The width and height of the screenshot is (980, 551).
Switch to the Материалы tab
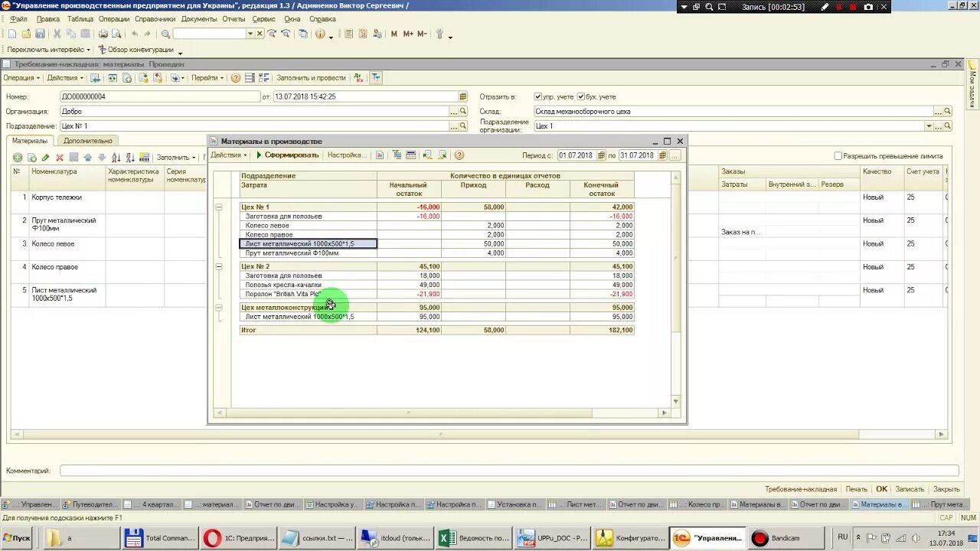29,141
